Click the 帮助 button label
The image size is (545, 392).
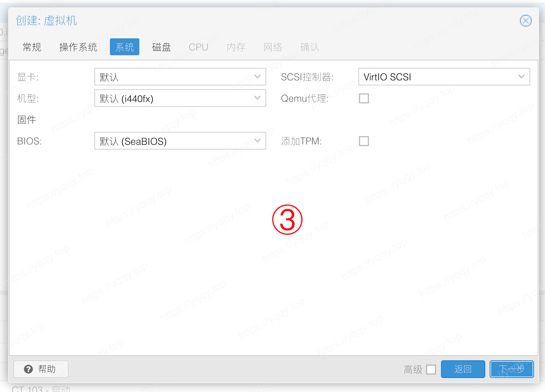pos(47,369)
